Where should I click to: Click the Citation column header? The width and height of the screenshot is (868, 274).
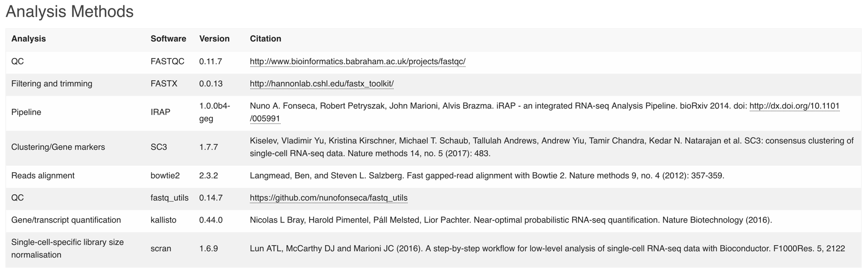[x=266, y=39]
